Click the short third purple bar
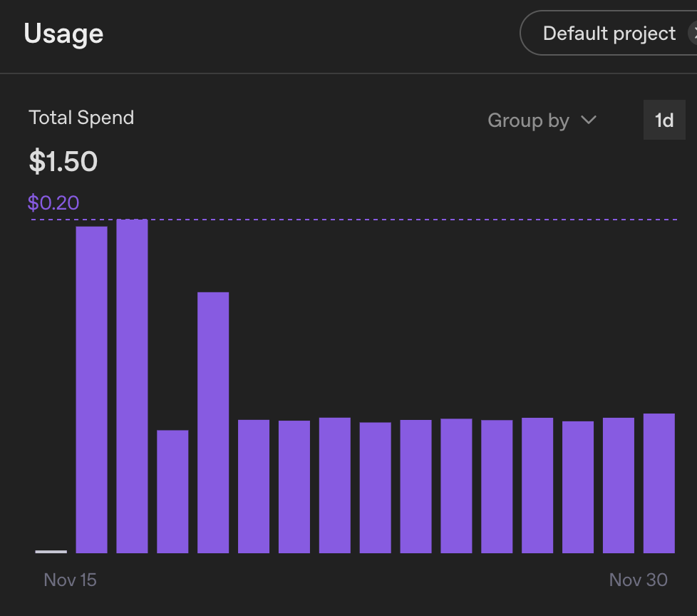The height and width of the screenshot is (616, 697). click(172, 491)
